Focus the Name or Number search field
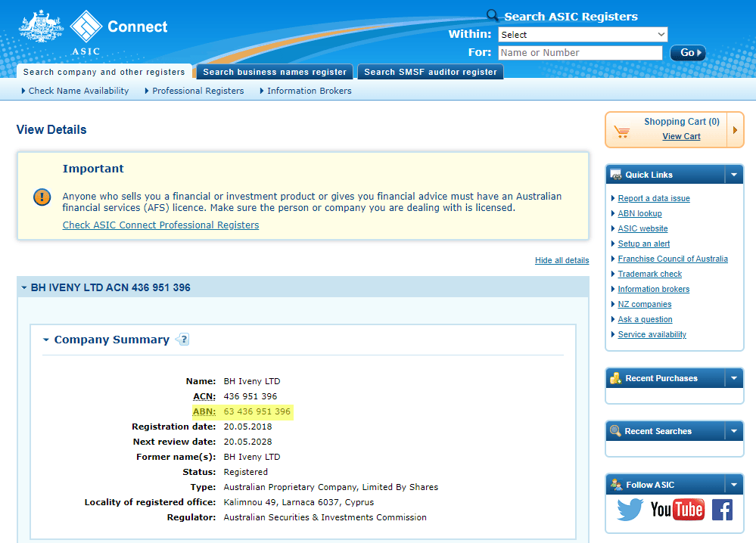The width and height of the screenshot is (756, 543). 580,52
